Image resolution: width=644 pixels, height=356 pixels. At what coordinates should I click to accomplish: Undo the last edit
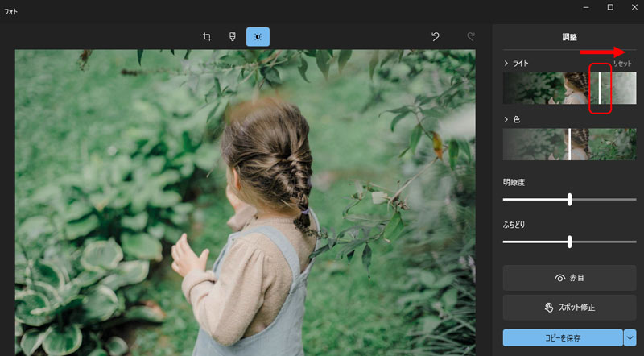(436, 36)
